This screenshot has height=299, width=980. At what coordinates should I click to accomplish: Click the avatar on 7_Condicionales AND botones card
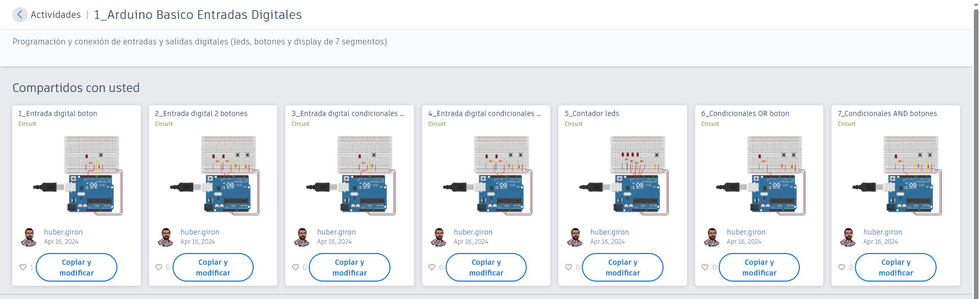[x=848, y=237]
